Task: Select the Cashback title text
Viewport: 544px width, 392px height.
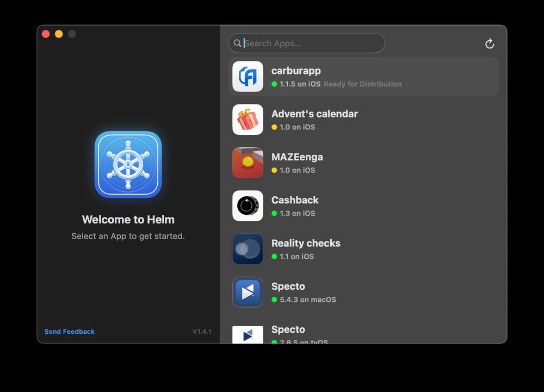Action: [x=295, y=200]
